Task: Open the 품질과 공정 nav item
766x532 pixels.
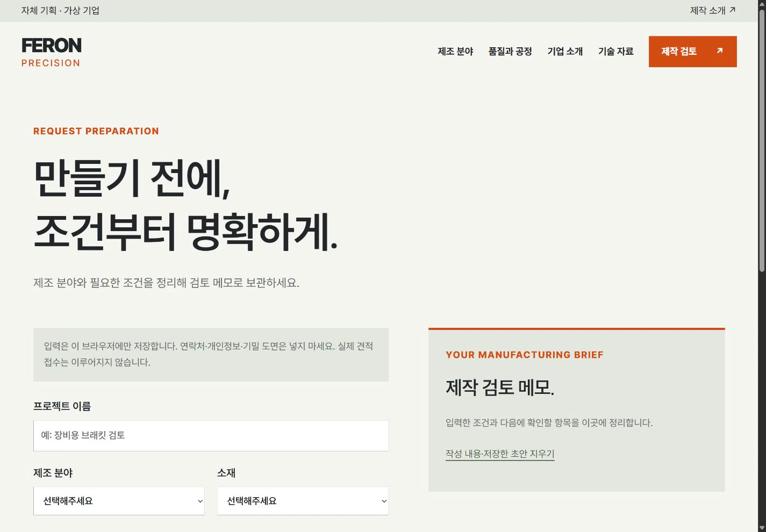Action: (x=510, y=52)
